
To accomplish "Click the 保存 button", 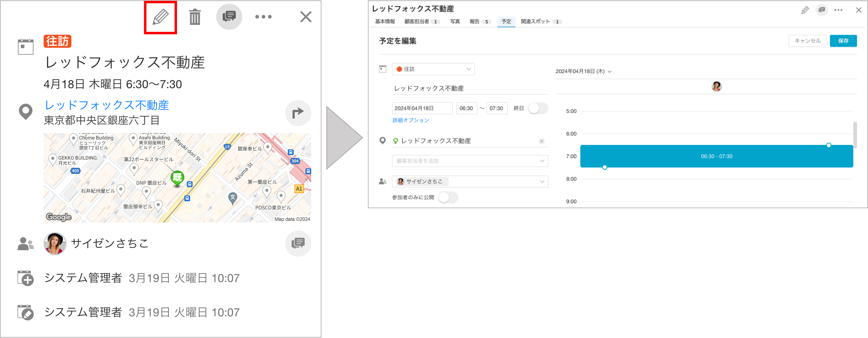I will click(x=843, y=41).
